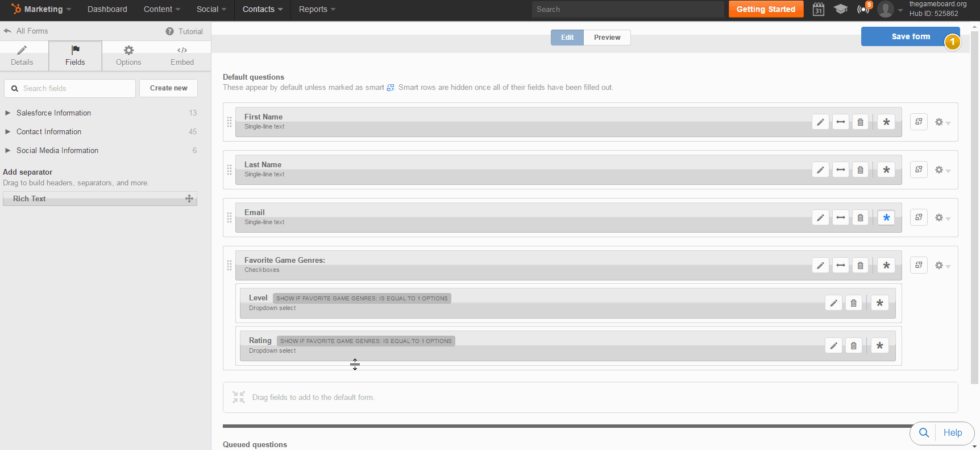
Task: Adjust width of Last Name field
Action: pos(841,170)
